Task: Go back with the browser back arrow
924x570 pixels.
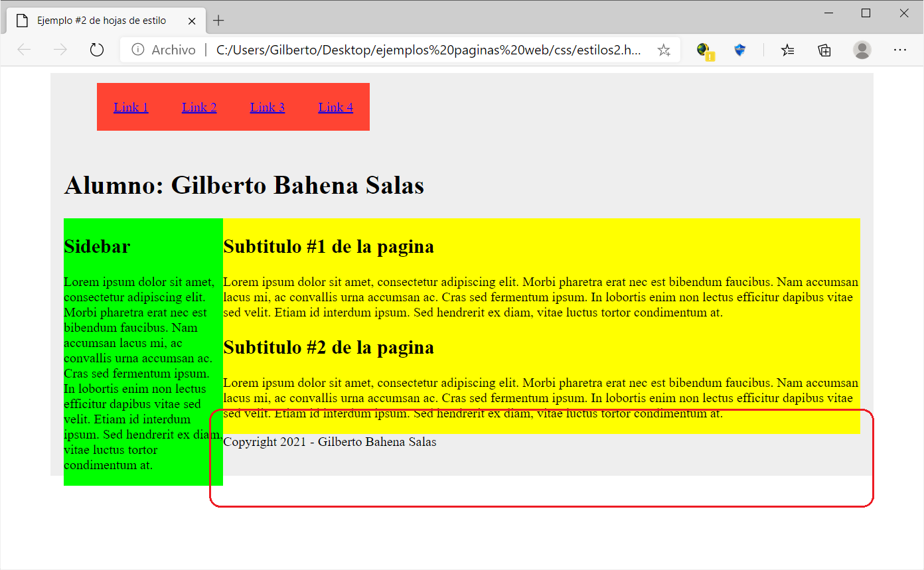Action: [x=25, y=50]
